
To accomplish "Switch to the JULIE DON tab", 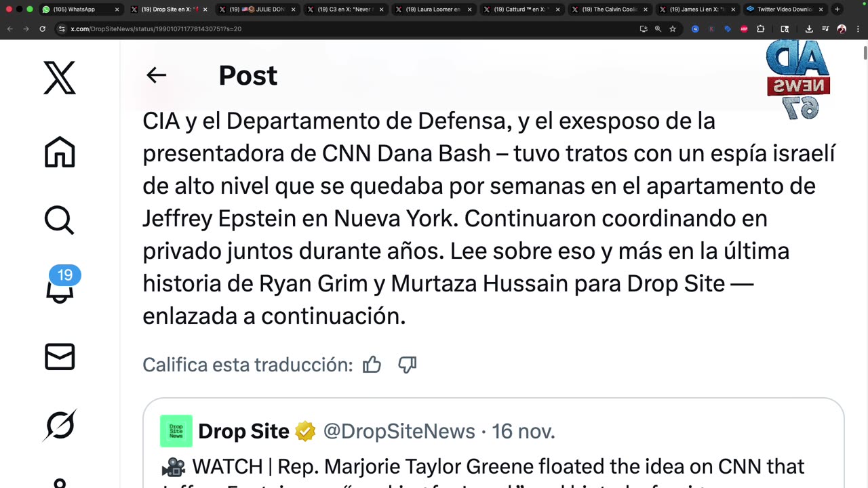I will 258,9.
